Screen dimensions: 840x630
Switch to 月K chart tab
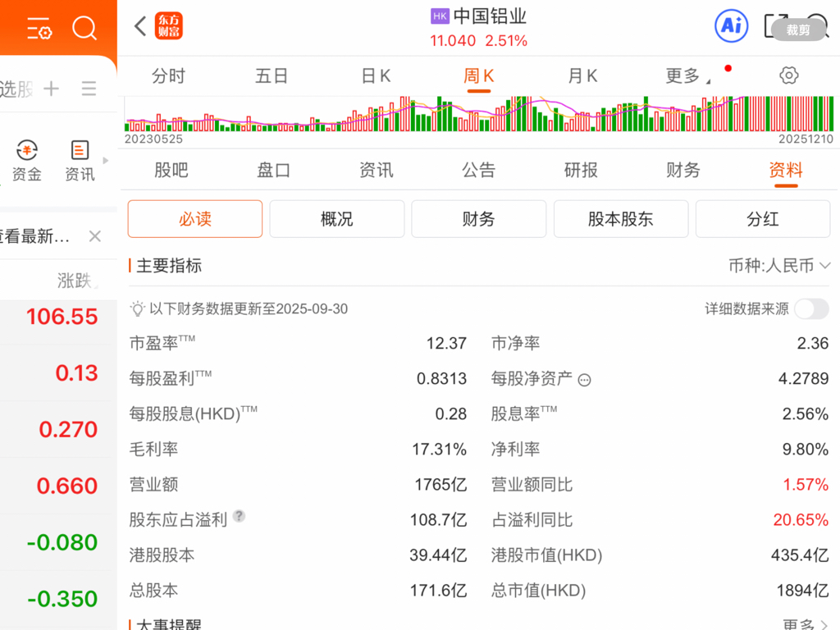582,76
